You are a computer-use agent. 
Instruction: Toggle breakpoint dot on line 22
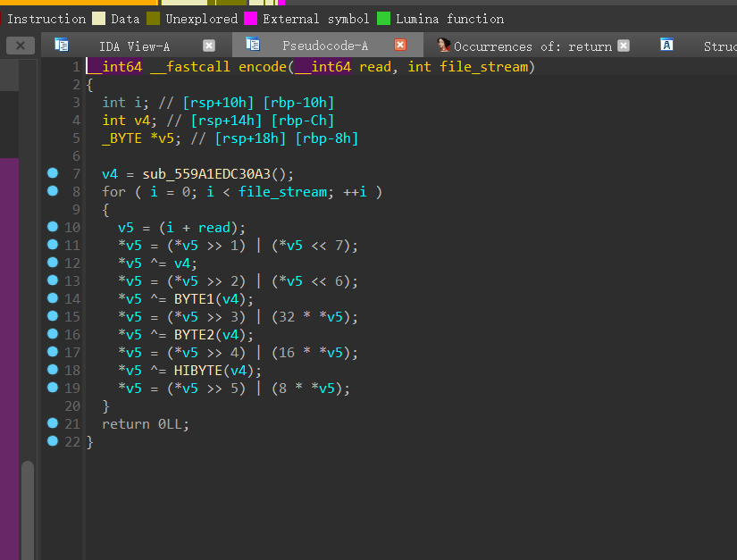click(53, 440)
